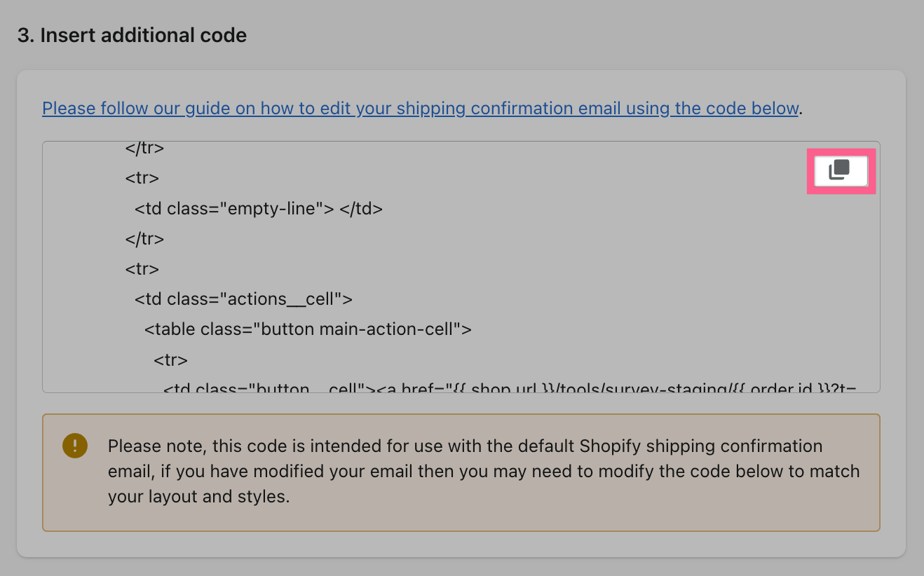Select the copy-to-clipboard button in the code box
Viewport: 924px width, 576px height.
pos(841,170)
